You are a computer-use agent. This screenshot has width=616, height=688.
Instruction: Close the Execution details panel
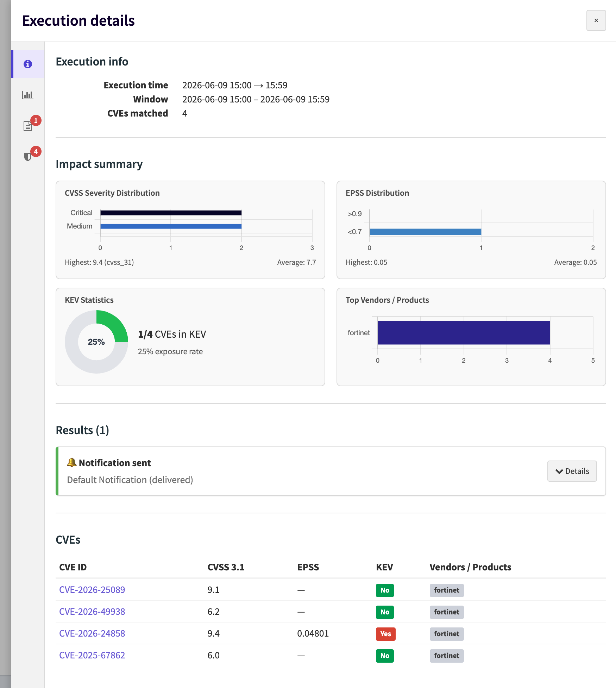click(596, 20)
